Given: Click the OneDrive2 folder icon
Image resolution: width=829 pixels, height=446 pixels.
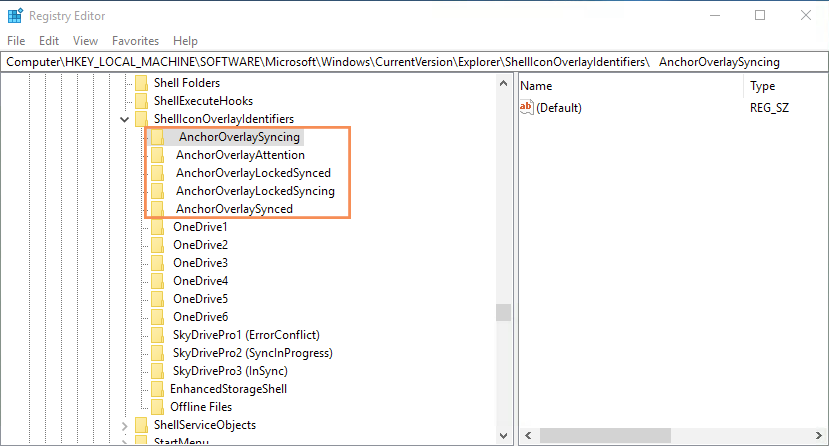Looking at the screenshot, I should tap(157, 245).
